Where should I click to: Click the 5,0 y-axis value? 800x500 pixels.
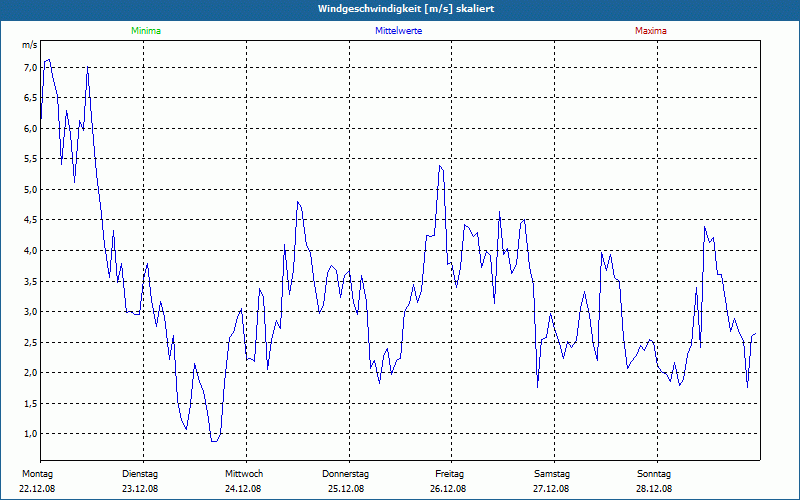[x=31, y=190]
